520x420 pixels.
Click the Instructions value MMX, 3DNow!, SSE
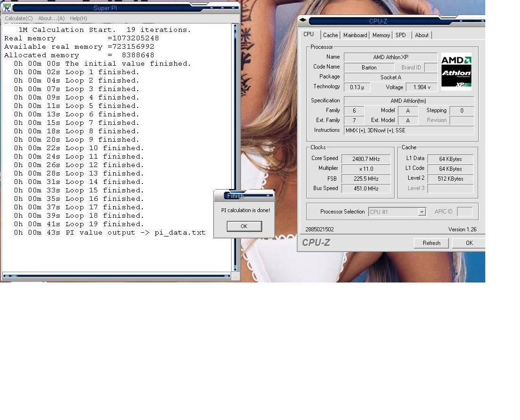point(409,130)
